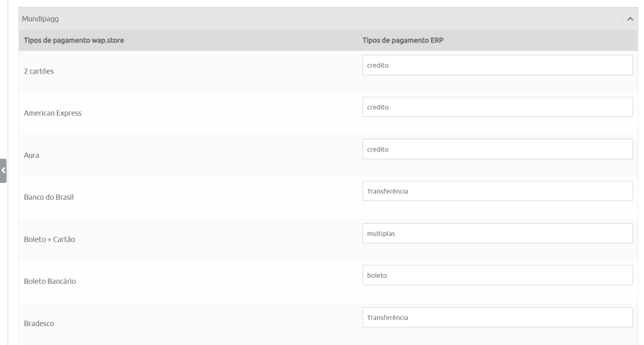Click ERP field for 2 cartões
Image resolution: width=644 pixels, height=345 pixels.
497,65
